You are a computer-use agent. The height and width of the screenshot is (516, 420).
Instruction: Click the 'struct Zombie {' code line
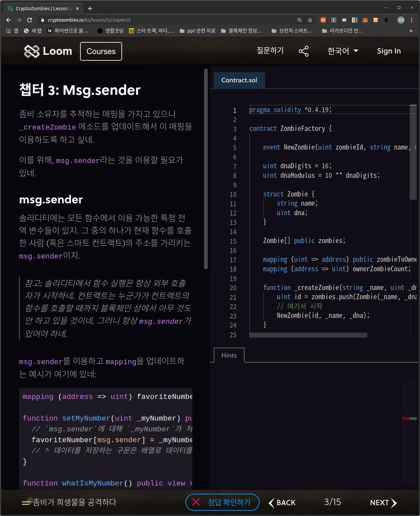pos(289,194)
